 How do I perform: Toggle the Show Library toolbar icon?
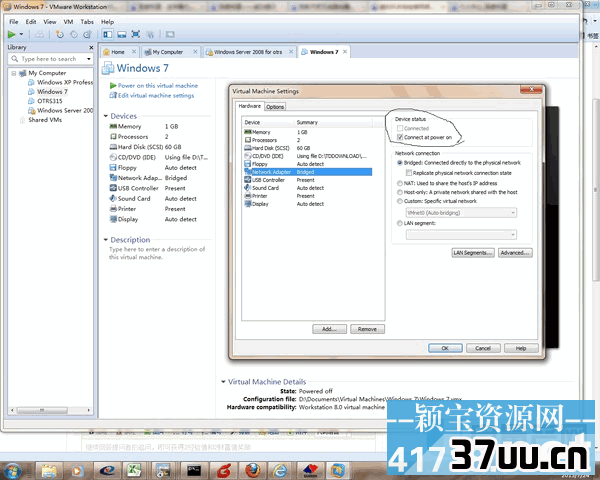tap(108, 34)
